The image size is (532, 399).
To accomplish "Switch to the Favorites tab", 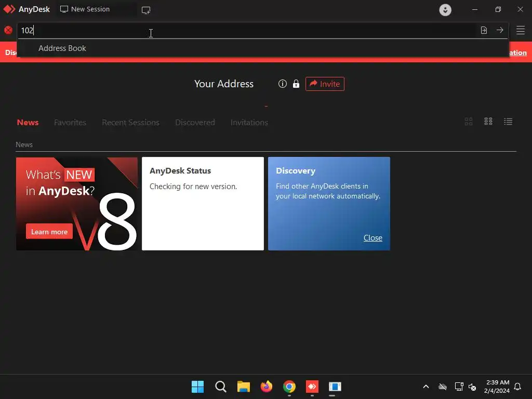I will 70,123.
